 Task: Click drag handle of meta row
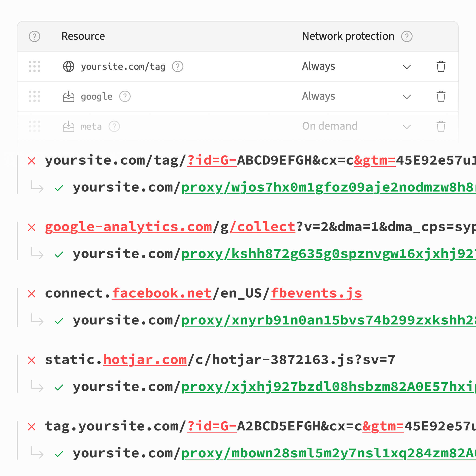point(34,126)
